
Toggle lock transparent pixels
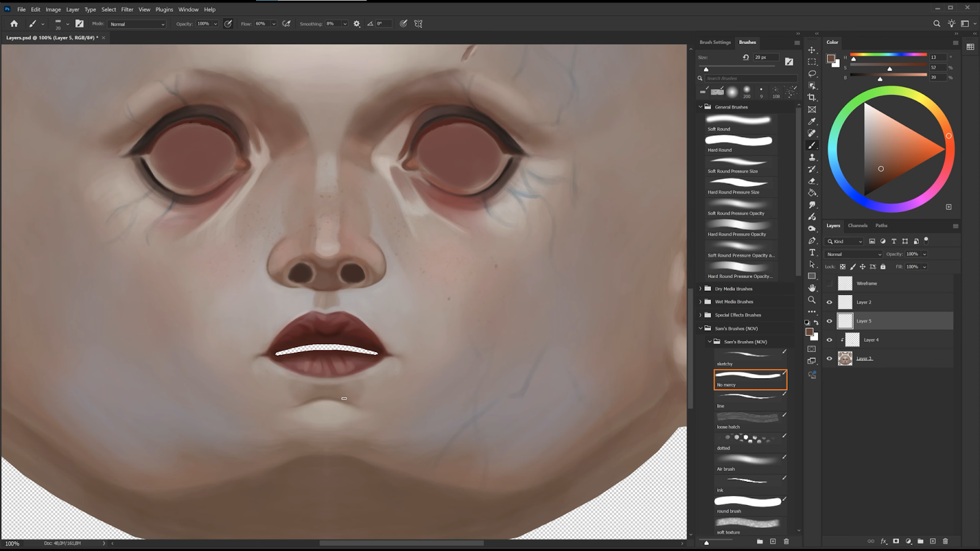pyautogui.click(x=843, y=267)
